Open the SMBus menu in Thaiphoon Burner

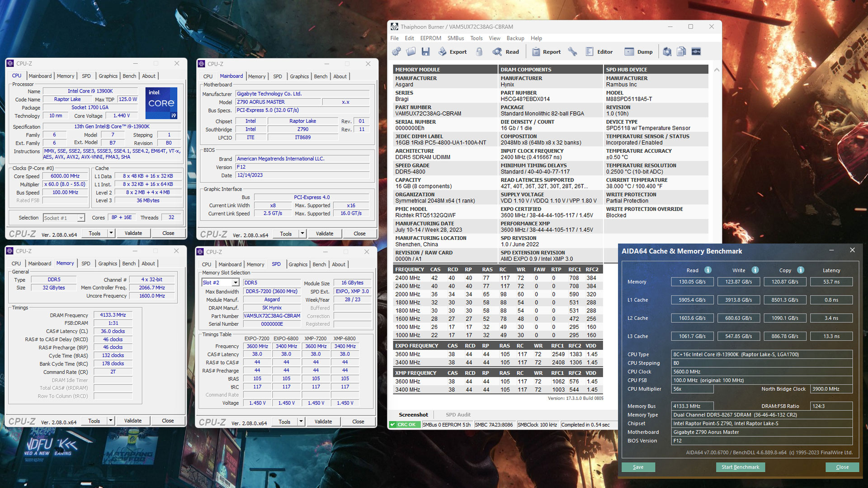tap(456, 38)
